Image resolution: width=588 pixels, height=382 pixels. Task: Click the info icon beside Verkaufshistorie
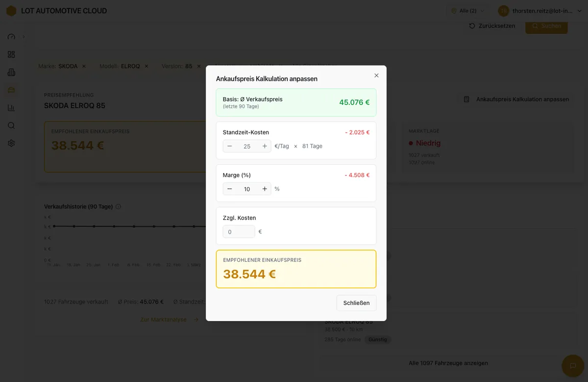pos(118,206)
